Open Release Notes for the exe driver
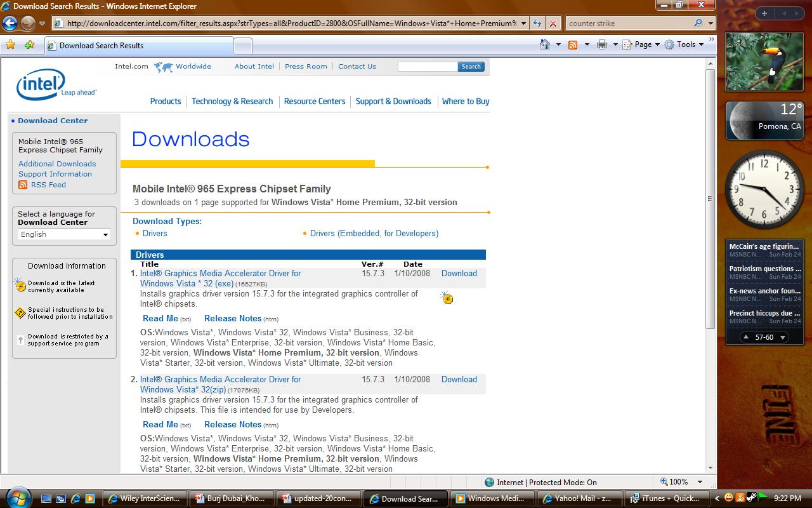The width and height of the screenshot is (812, 508). pyautogui.click(x=233, y=318)
